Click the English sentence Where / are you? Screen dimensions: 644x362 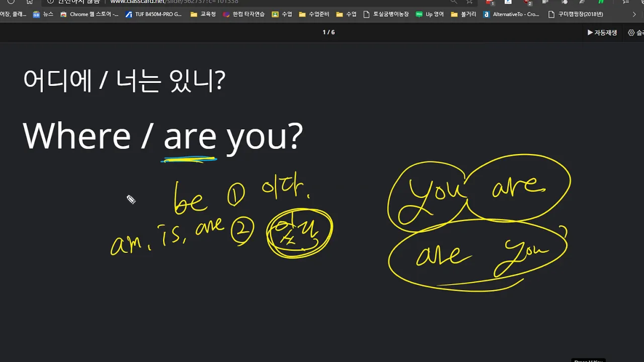tap(163, 136)
